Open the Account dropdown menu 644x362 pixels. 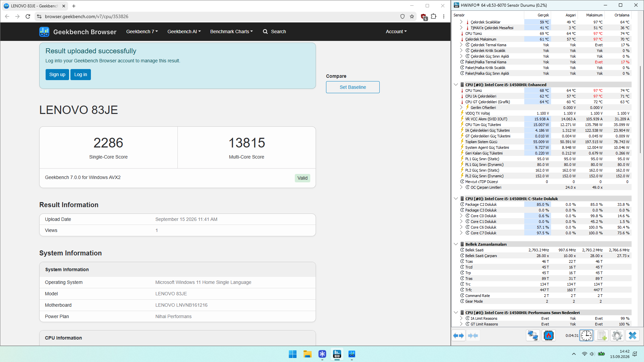tap(396, 32)
